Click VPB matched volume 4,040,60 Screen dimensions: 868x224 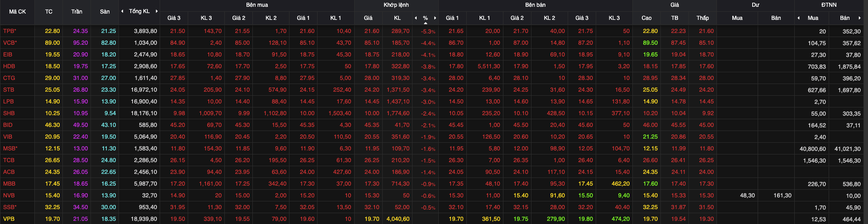tap(398, 219)
